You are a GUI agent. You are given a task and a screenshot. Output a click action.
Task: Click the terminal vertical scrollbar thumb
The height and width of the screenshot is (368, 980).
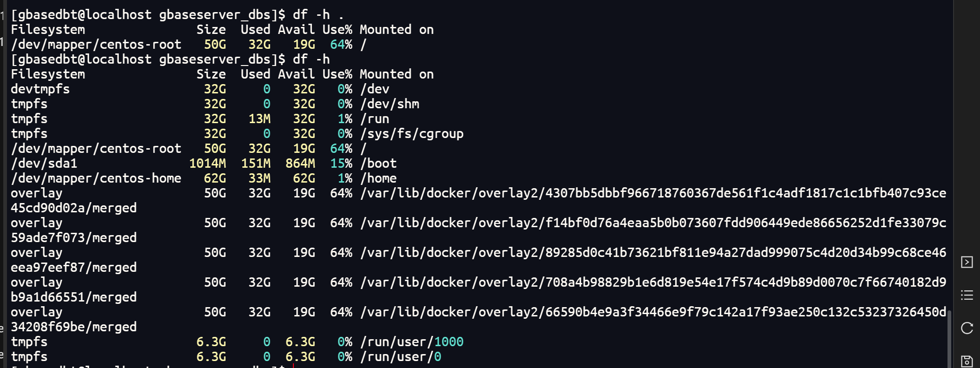point(949,339)
